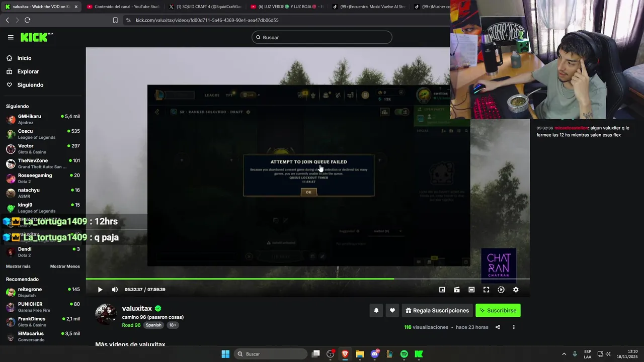Open GMHikaru's channel from the sidebar

coord(43,119)
